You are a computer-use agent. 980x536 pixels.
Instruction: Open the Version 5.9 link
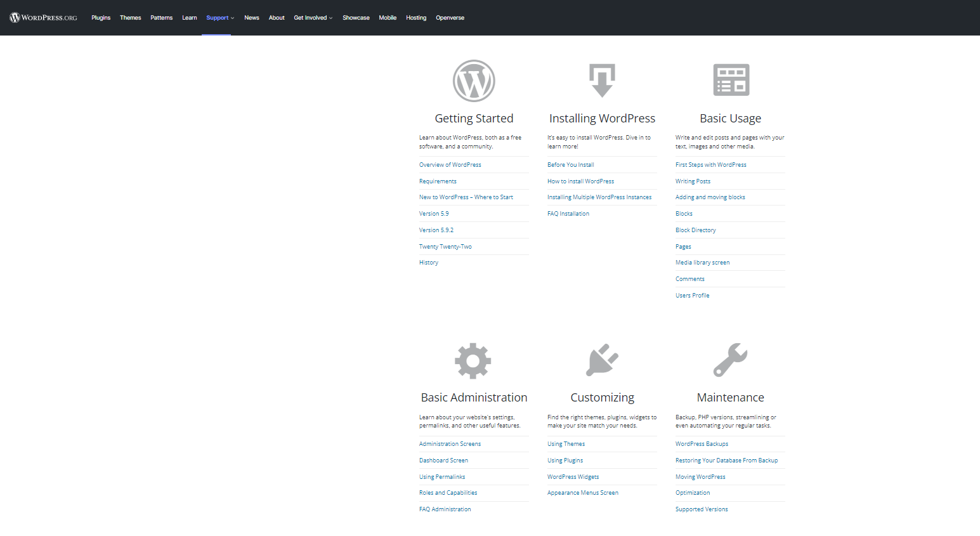tap(434, 214)
